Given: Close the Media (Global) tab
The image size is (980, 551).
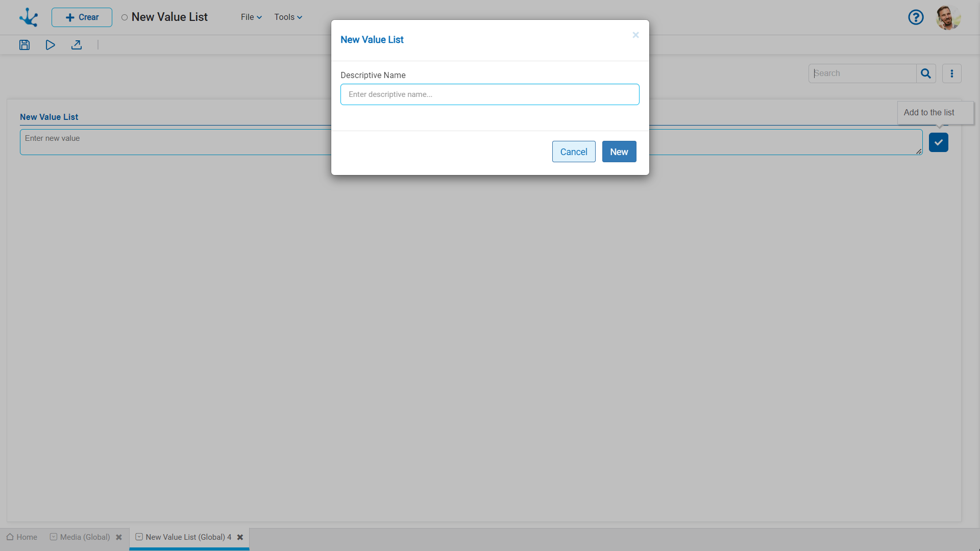Looking at the screenshot, I should 119,537.
